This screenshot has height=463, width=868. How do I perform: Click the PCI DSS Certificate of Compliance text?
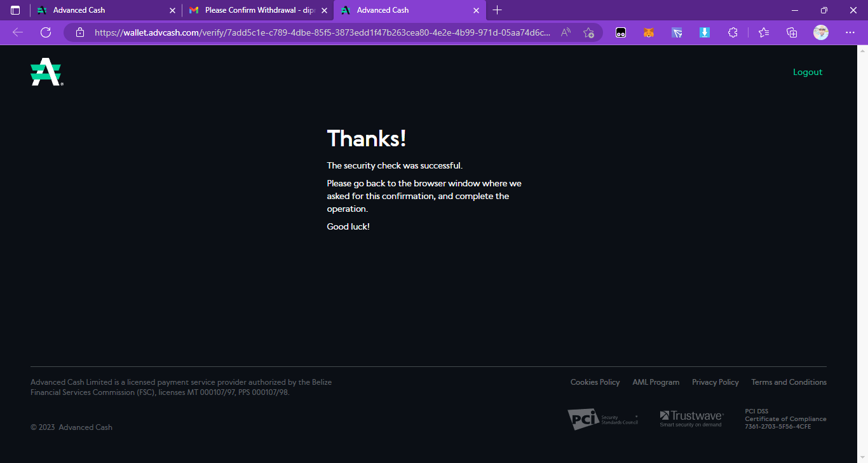pyautogui.click(x=785, y=419)
